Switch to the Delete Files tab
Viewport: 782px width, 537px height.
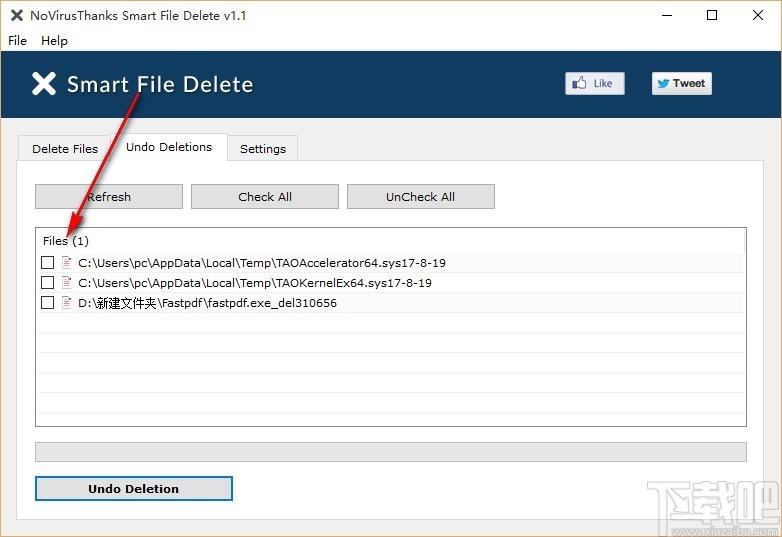pyautogui.click(x=65, y=149)
